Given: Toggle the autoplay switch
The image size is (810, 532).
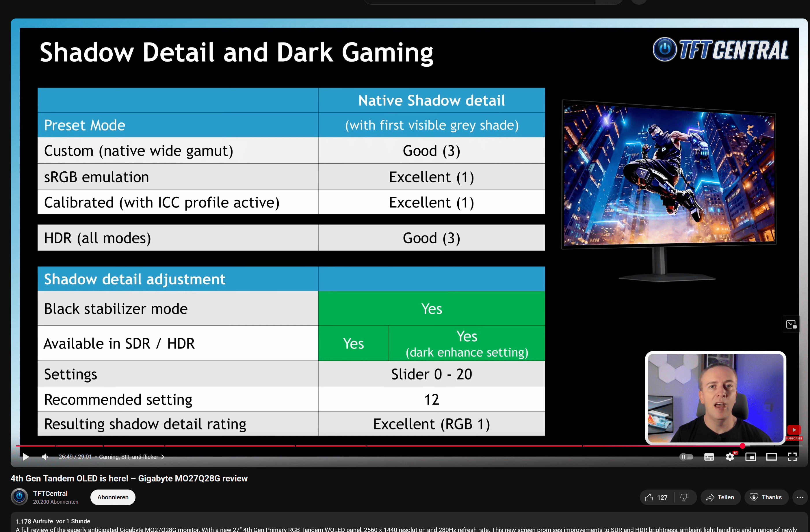Looking at the screenshot, I should click(686, 457).
